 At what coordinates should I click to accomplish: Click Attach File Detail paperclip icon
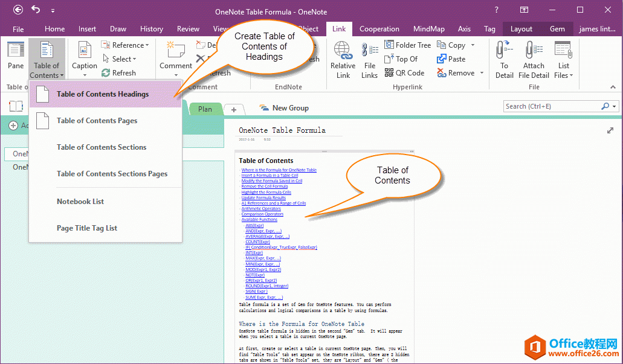click(x=533, y=51)
